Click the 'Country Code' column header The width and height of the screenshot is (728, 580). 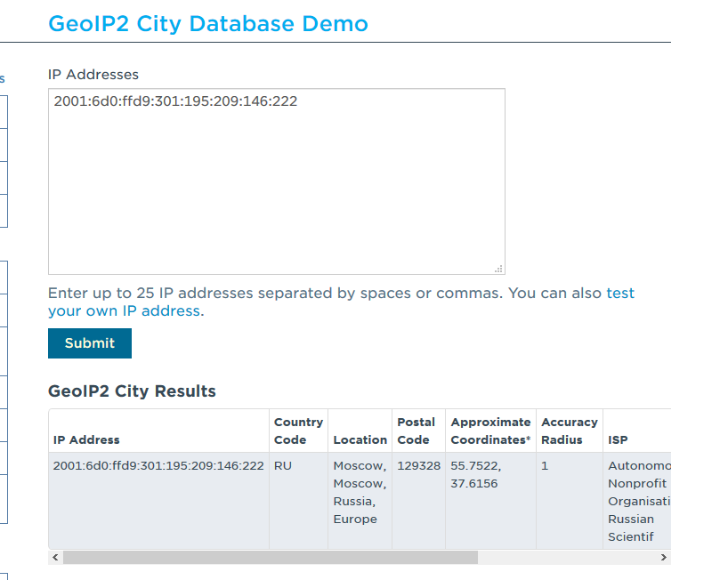(298, 431)
